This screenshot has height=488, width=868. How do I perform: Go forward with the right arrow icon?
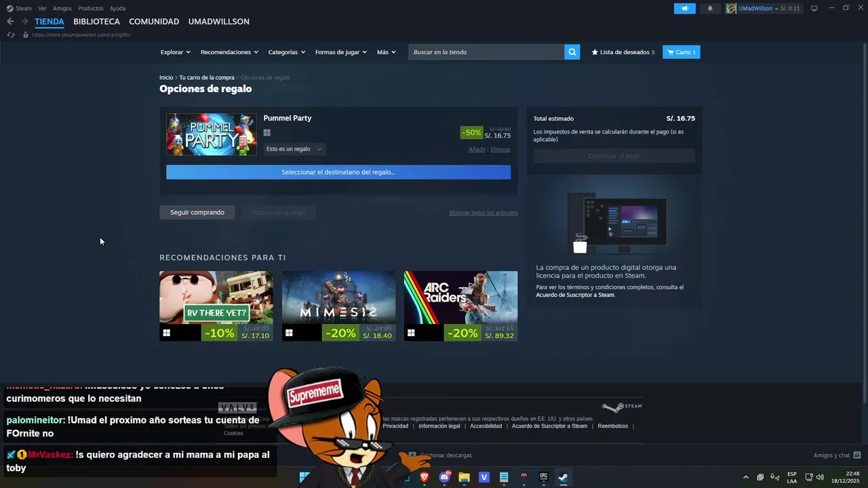24,22
